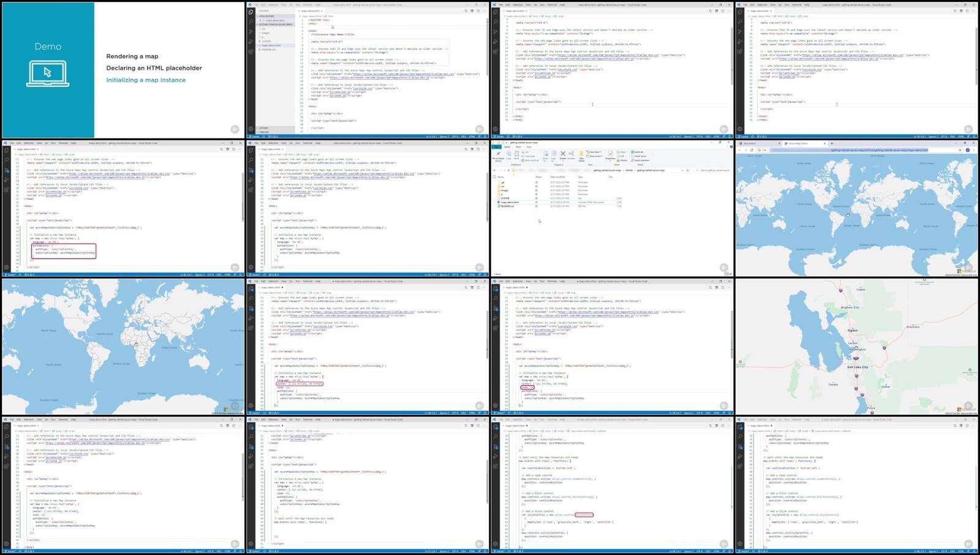Image resolution: width=980 pixels, height=555 pixels.
Task: Click the Delete icon in File Explorer ribbon
Action: [x=563, y=155]
